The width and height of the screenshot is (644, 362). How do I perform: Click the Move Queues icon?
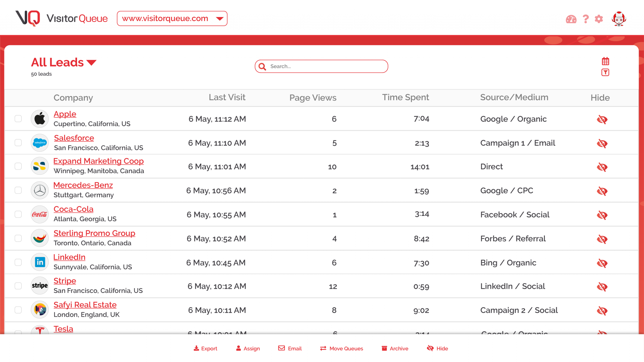point(323,348)
